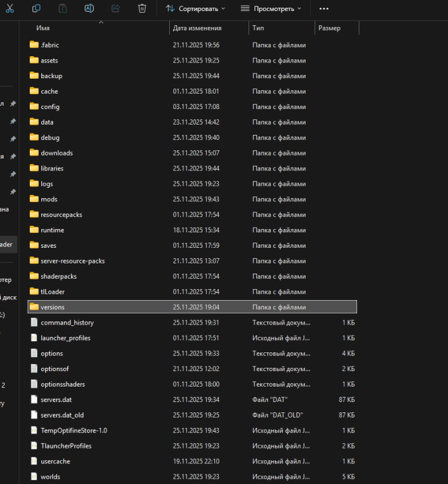Click the options file name
This screenshot has height=484, width=448.
pos(52,354)
